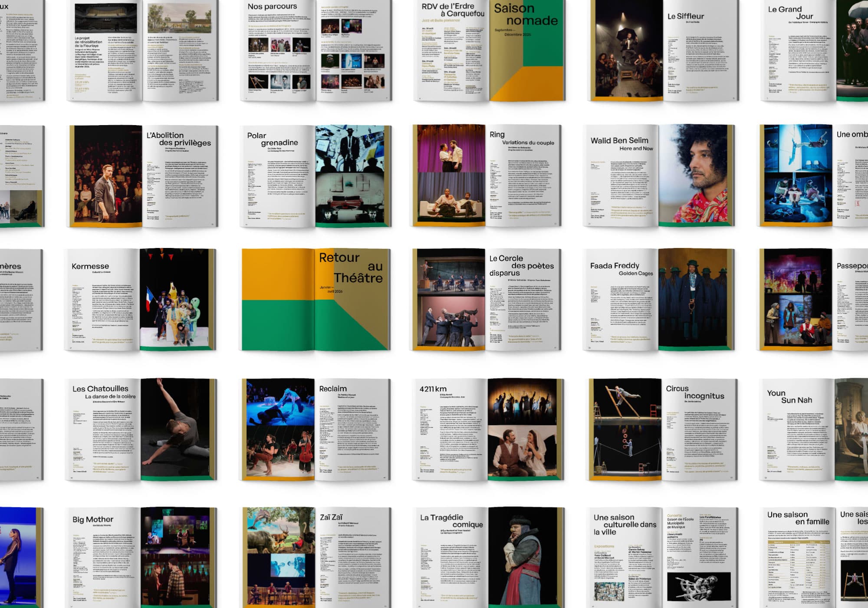Open the Polar grenadine spread

316,176
